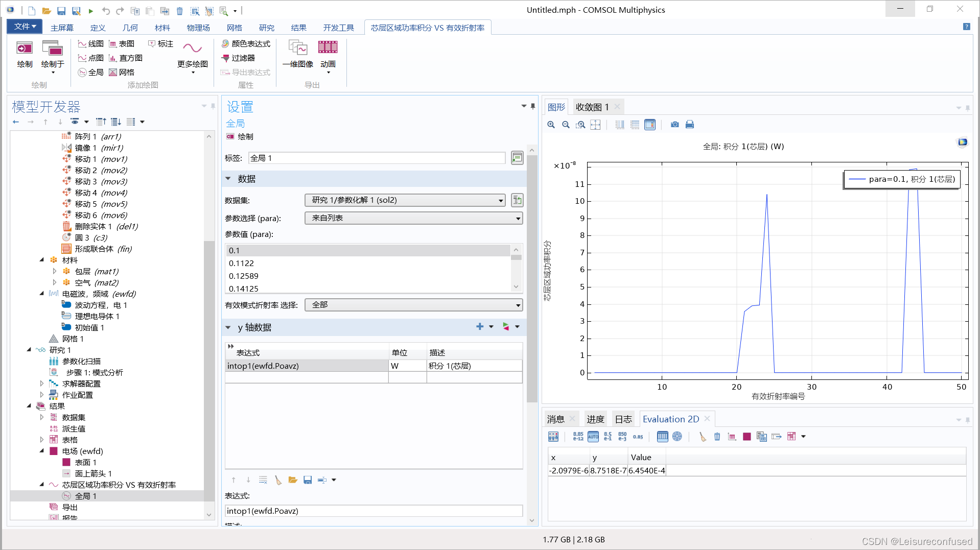Image resolution: width=980 pixels, height=550 pixels.
Task: Add a 表图 table graph
Action: [x=122, y=44]
